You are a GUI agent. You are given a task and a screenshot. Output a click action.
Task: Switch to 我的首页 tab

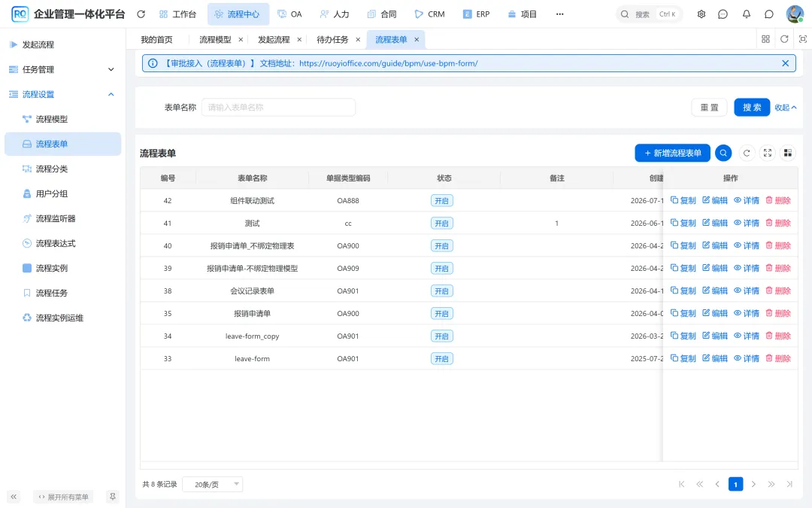(156, 39)
